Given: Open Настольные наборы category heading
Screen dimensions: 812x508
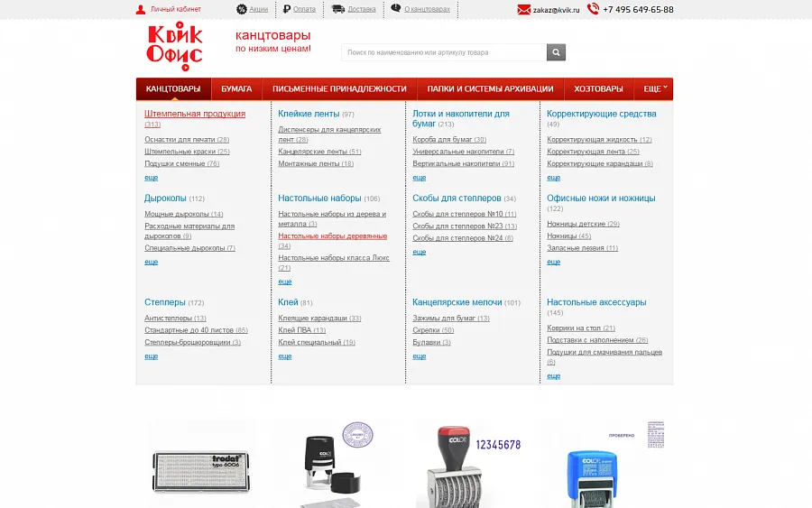Looking at the screenshot, I should point(319,198).
